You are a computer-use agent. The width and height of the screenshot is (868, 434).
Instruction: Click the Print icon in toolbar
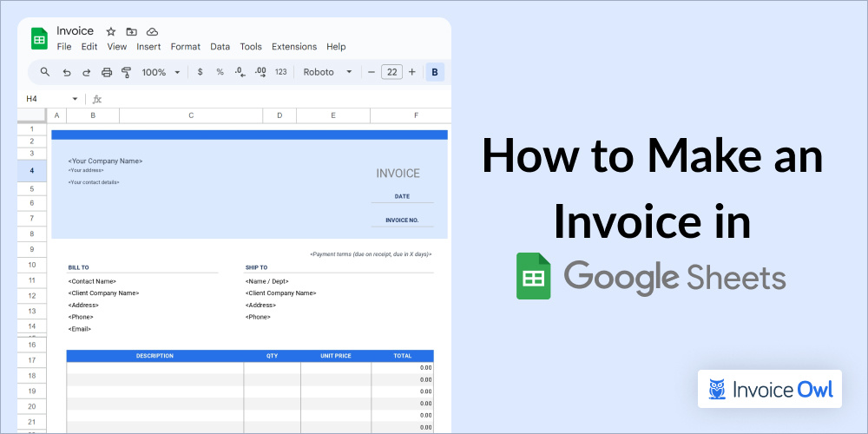pyautogui.click(x=107, y=72)
